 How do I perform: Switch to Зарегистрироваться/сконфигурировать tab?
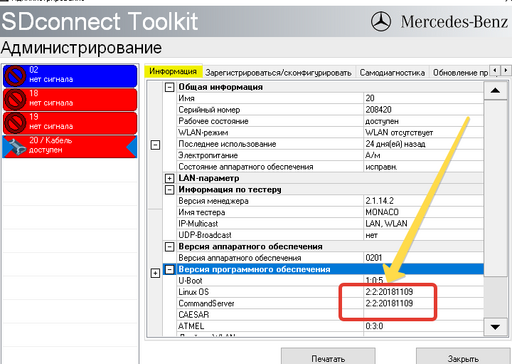point(278,73)
